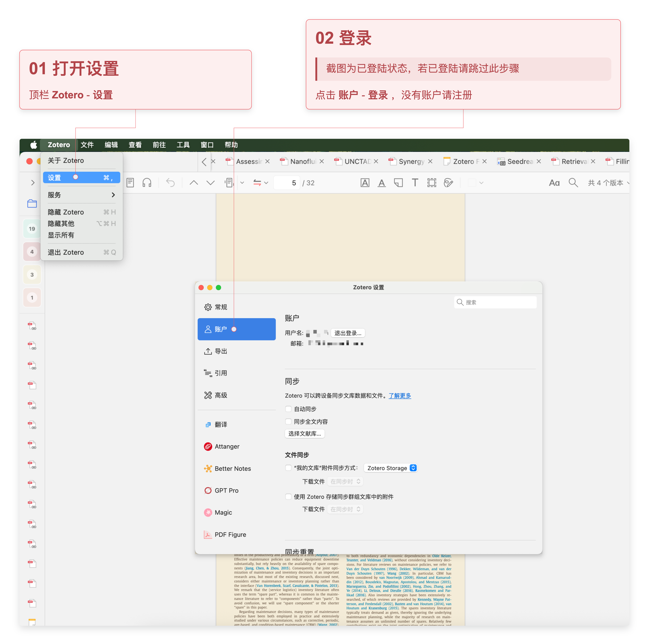Select the underline text tool
This screenshot has height=644, width=645.
[x=381, y=183]
